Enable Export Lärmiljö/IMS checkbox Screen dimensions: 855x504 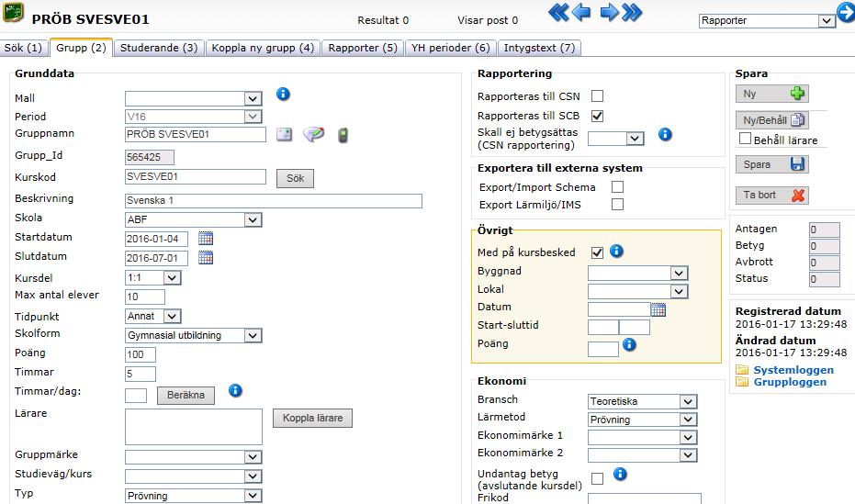pos(617,205)
